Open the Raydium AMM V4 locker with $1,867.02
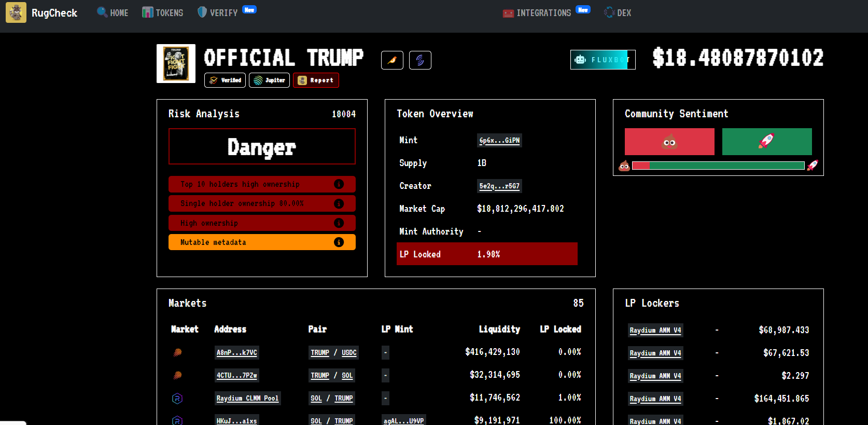Screen dimensions: 868x425 655,421
